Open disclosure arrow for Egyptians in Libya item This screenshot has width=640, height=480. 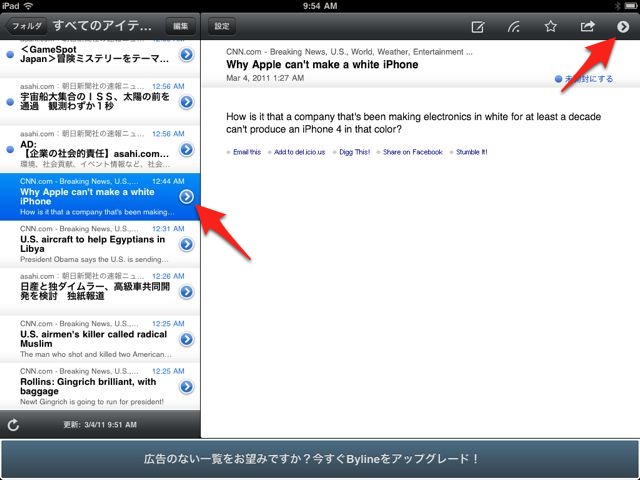187,244
